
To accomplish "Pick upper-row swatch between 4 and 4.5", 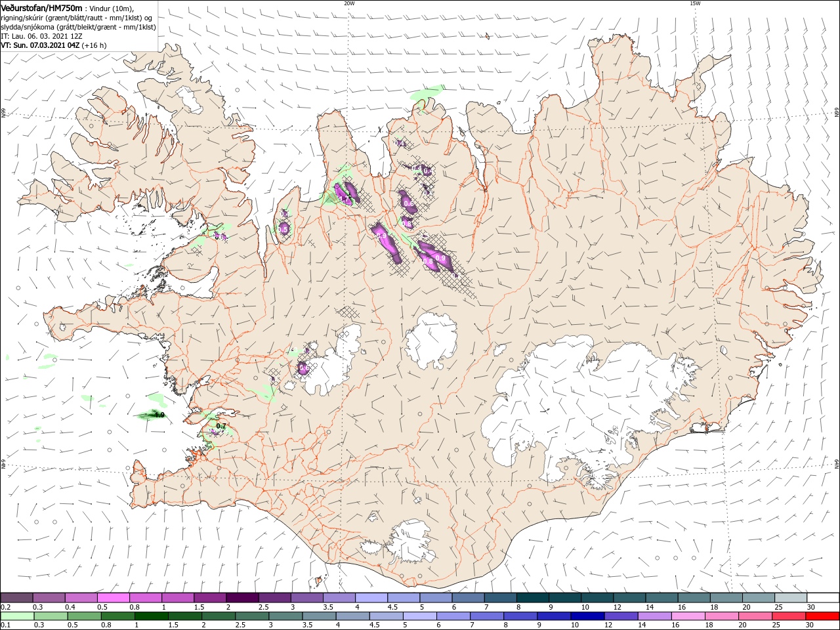I will pyautogui.click(x=372, y=597).
